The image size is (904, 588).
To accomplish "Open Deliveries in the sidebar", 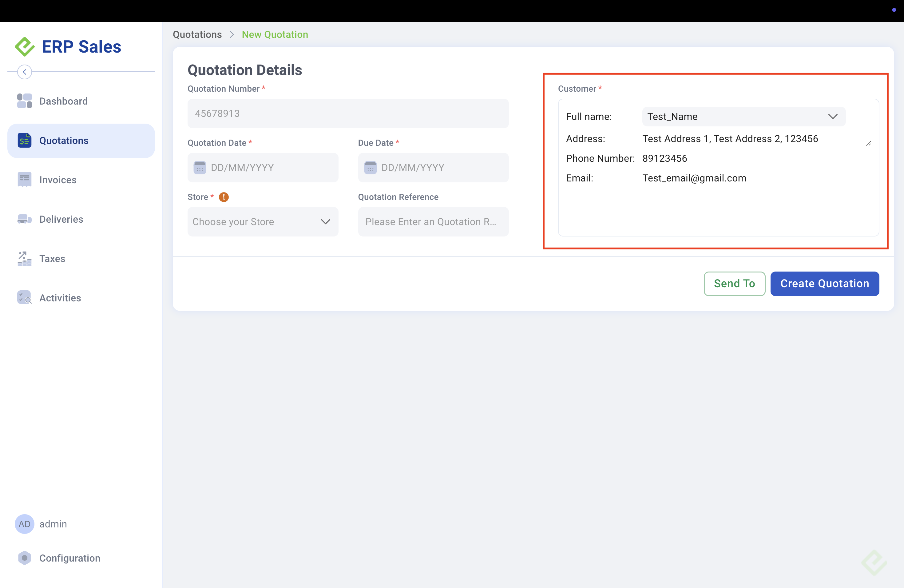I will pyautogui.click(x=81, y=219).
